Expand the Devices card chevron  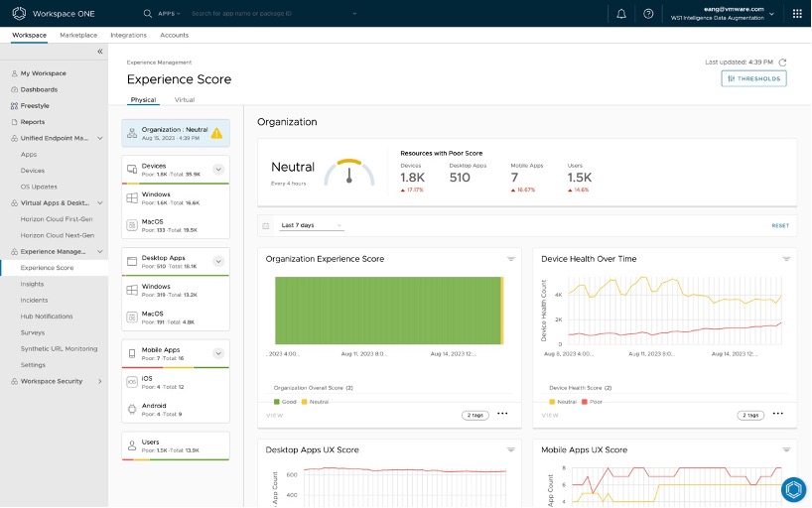pos(218,170)
